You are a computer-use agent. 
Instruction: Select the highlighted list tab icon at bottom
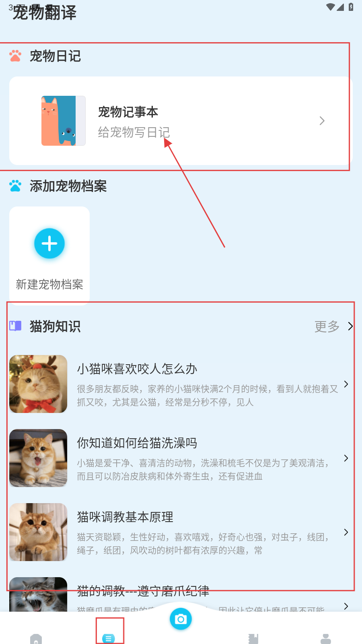[x=109, y=638]
